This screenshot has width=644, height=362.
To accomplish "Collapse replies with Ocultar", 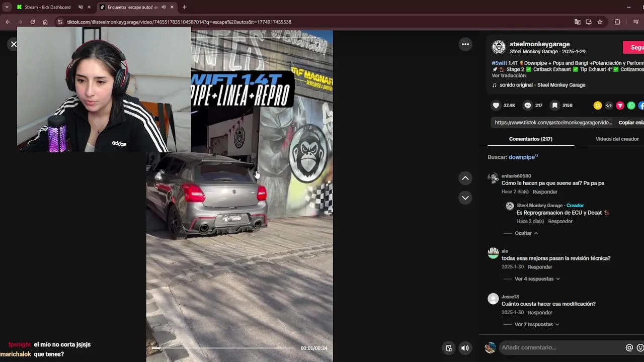I will (x=526, y=233).
